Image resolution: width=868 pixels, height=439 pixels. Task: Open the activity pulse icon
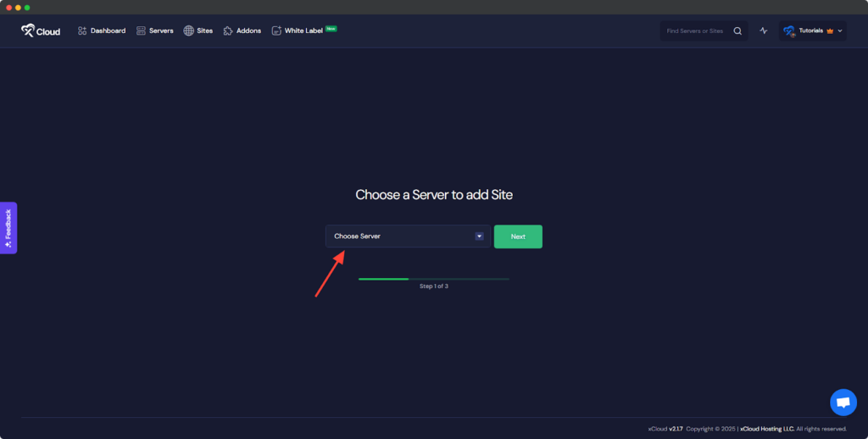764,31
